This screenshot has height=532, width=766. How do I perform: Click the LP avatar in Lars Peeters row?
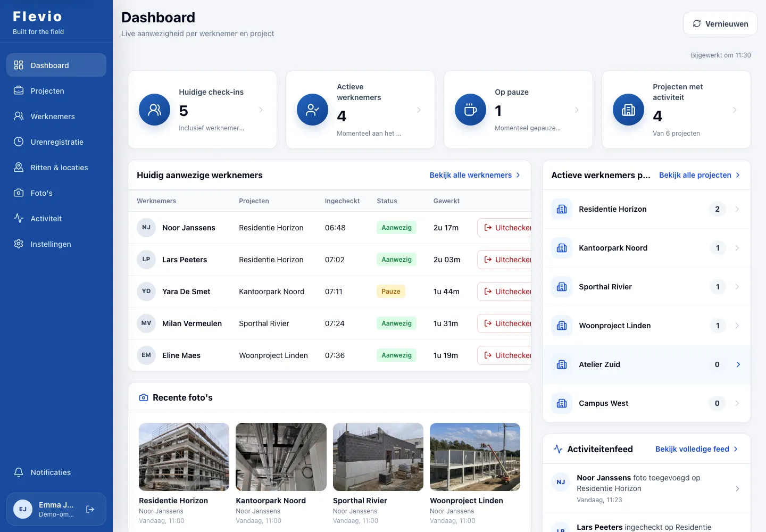146,259
